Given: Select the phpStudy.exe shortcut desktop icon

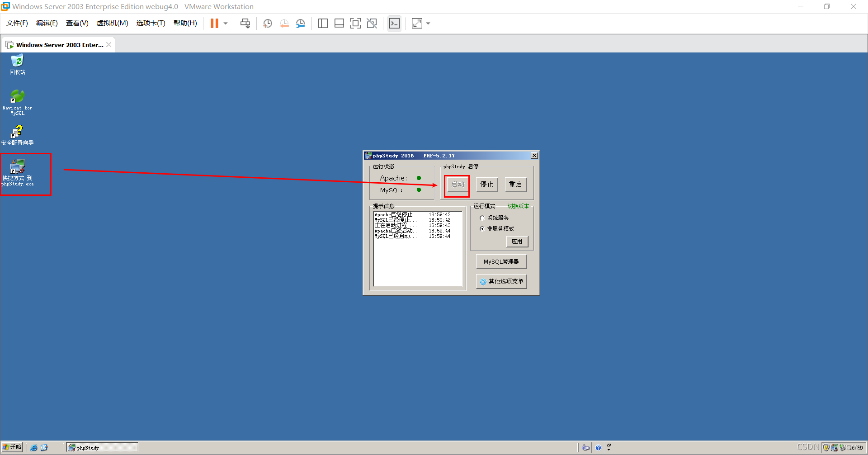Looking at the screenshot, I should 17,173.
